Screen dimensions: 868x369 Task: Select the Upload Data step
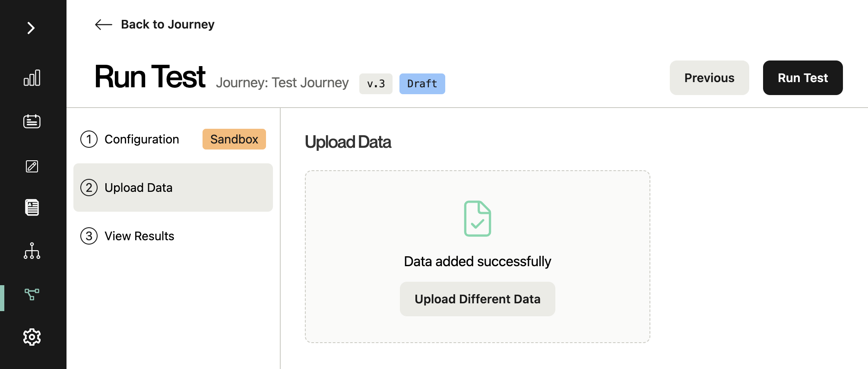pos(173,188)
